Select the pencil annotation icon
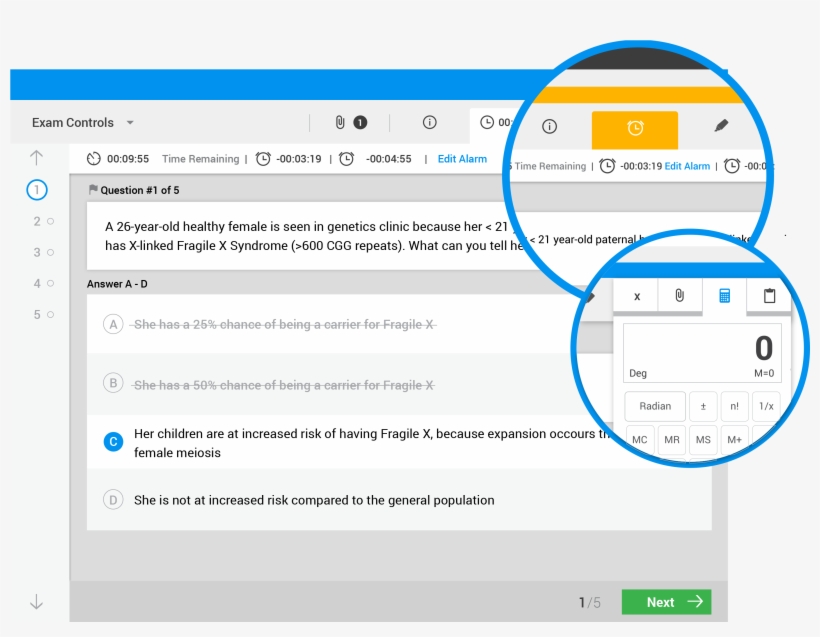The image size is (820, 637). 721,126
